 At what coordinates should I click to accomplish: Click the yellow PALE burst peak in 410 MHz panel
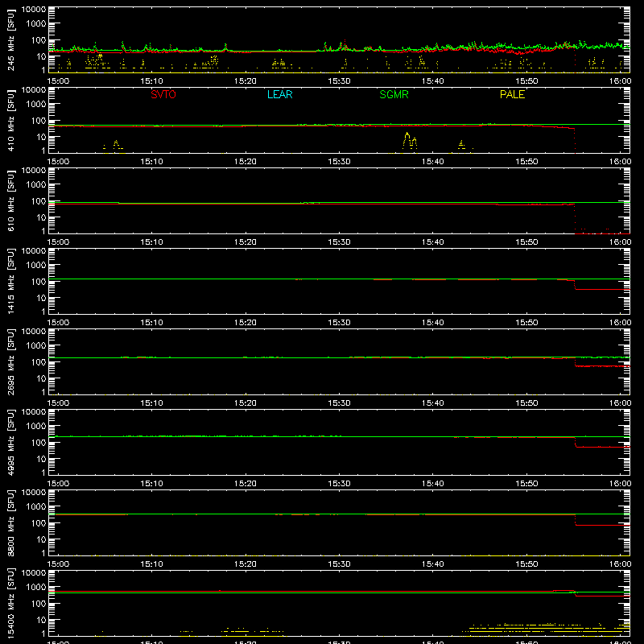coord(407,134)
